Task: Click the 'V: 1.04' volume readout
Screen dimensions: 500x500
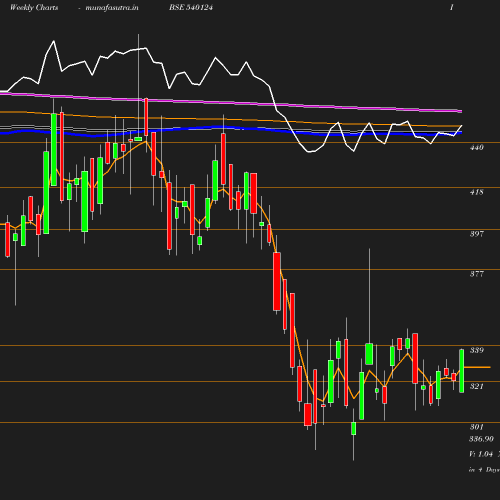Action: click(481, 454)
